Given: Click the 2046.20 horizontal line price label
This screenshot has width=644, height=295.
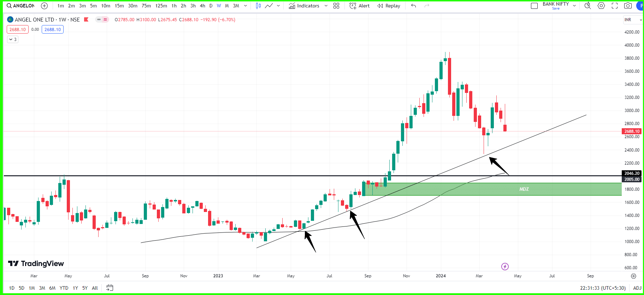Looking at the screenshot, I should (x=632, y=173).
